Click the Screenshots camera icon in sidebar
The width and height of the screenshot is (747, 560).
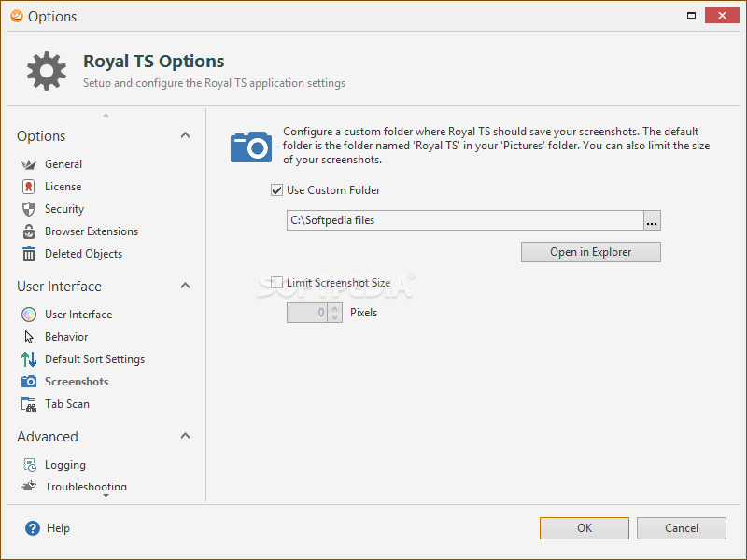29,382
